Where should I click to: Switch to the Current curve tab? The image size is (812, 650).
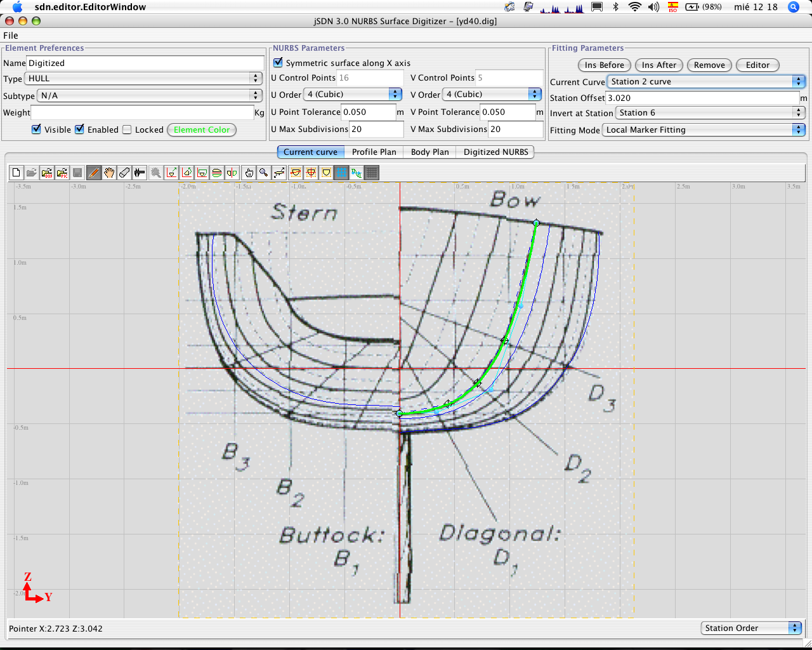tap(311, 152)
